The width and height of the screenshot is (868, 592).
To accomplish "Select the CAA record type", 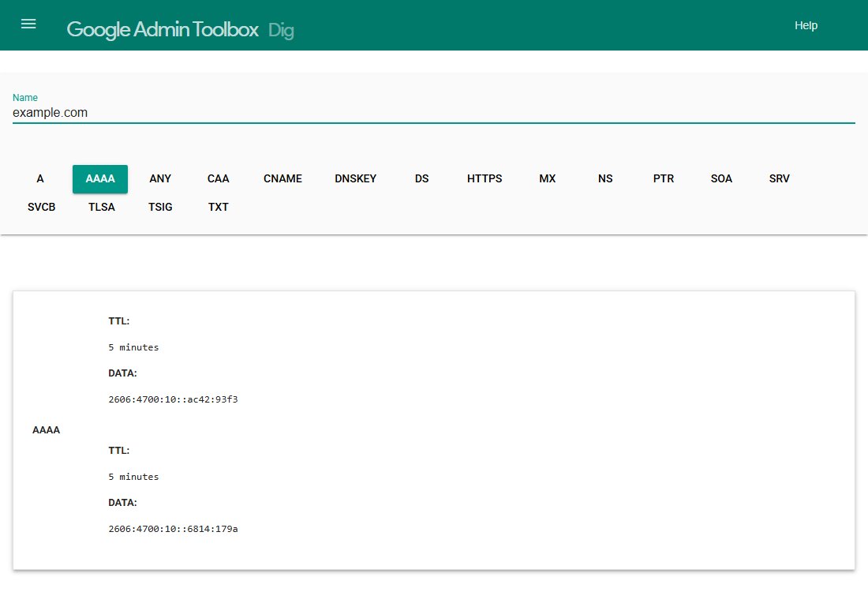I will [x=218, y=179].
